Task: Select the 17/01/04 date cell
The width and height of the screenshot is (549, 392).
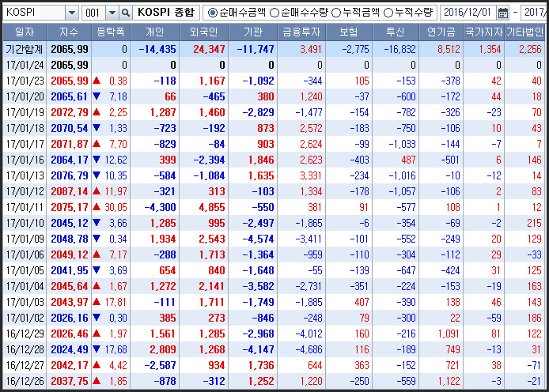Action: pyautogui.click(x=25, y=286)
